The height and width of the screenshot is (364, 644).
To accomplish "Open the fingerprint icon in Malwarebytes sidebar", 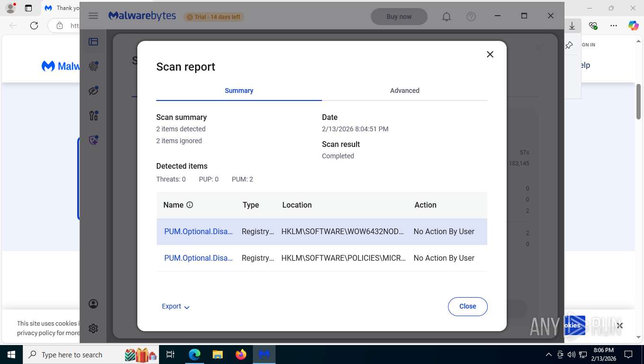I will tap(93, 66).
